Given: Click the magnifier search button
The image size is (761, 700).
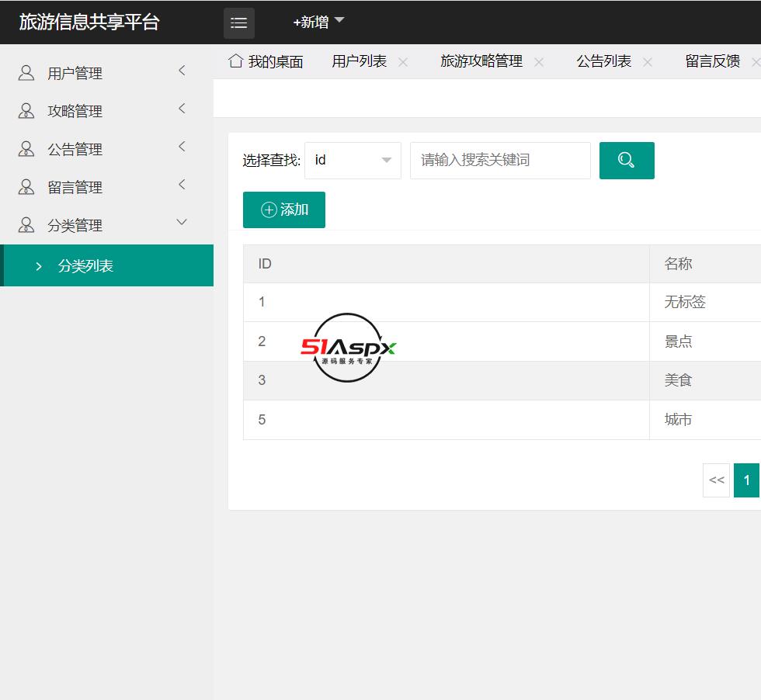Looking at the screenshot, I should [x=627, y=161].
